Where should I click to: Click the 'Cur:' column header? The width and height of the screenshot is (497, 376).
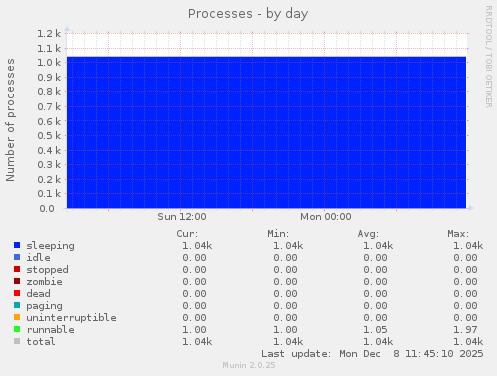(x=187, y=234)
